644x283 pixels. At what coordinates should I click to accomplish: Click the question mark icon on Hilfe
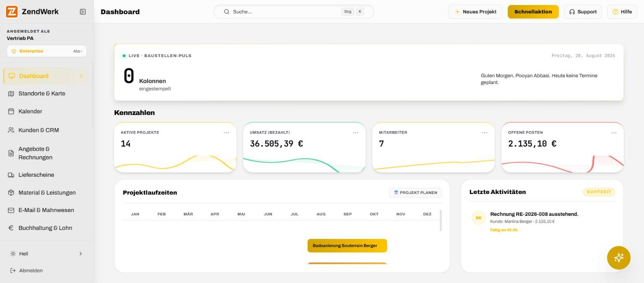(x=615, y=12)
